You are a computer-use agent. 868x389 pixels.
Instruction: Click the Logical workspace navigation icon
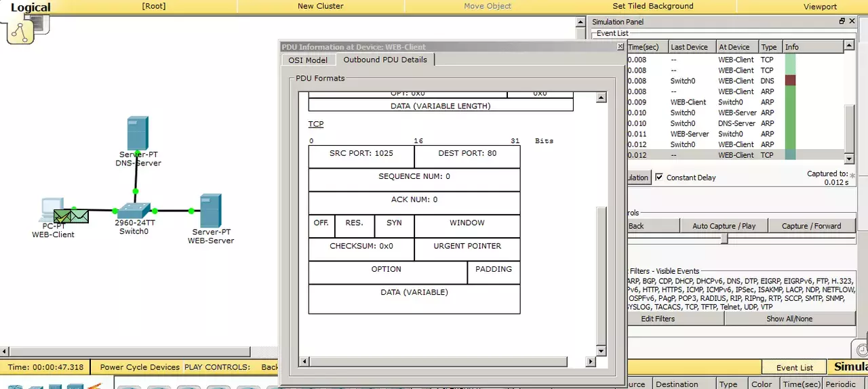coord(20,31)
